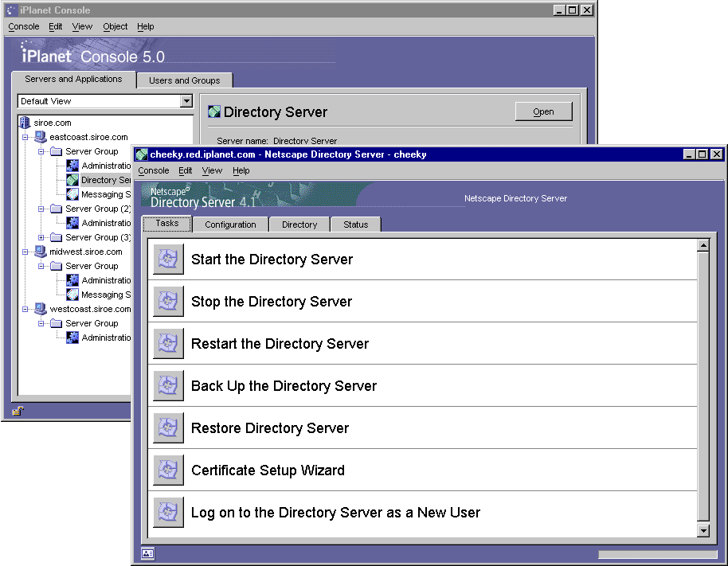Switch to the Configuration tab
Image resolution: width=728 pixels, height=566 pixels.
tap(230, 224)
